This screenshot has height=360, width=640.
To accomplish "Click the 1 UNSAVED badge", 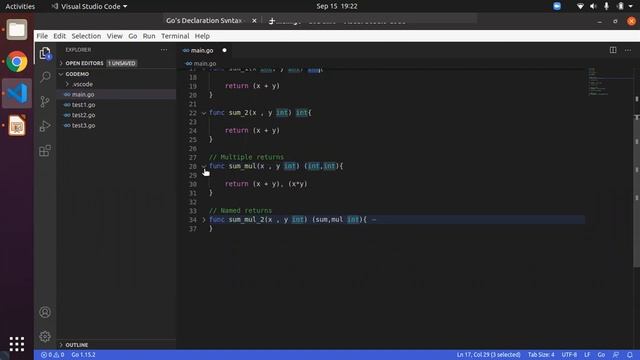I will point(122,63).
